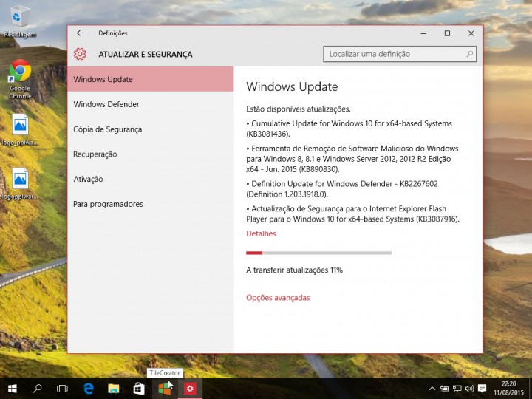Select Google Chrome desktop shortcut

[x=20, y=79]
